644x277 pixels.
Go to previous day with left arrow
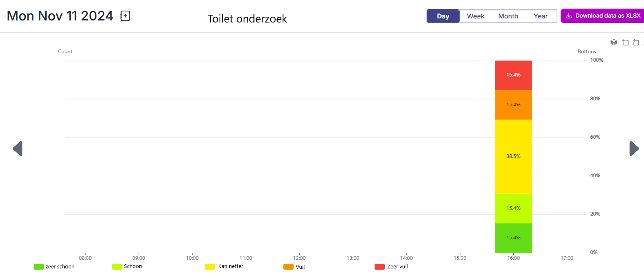tap(18, 149)
